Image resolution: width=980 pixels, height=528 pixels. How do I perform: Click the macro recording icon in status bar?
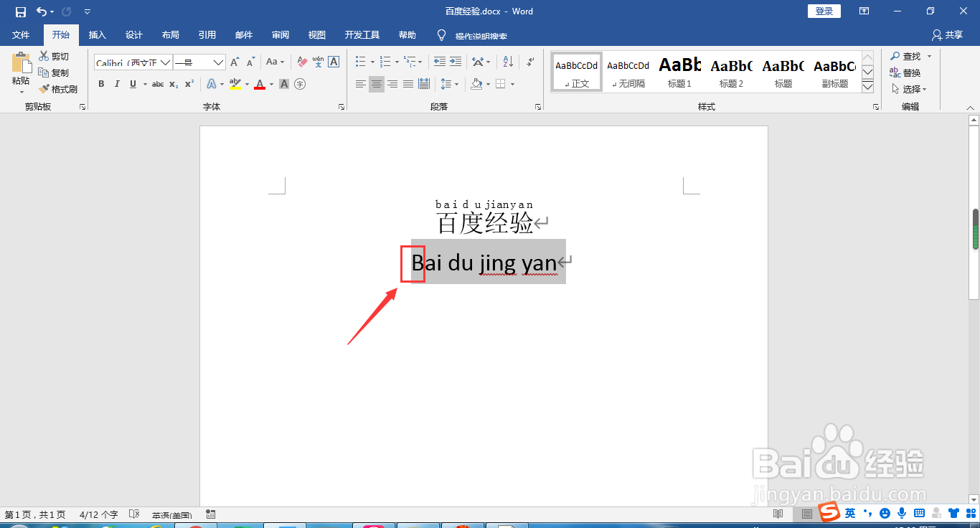pos(211,514)
